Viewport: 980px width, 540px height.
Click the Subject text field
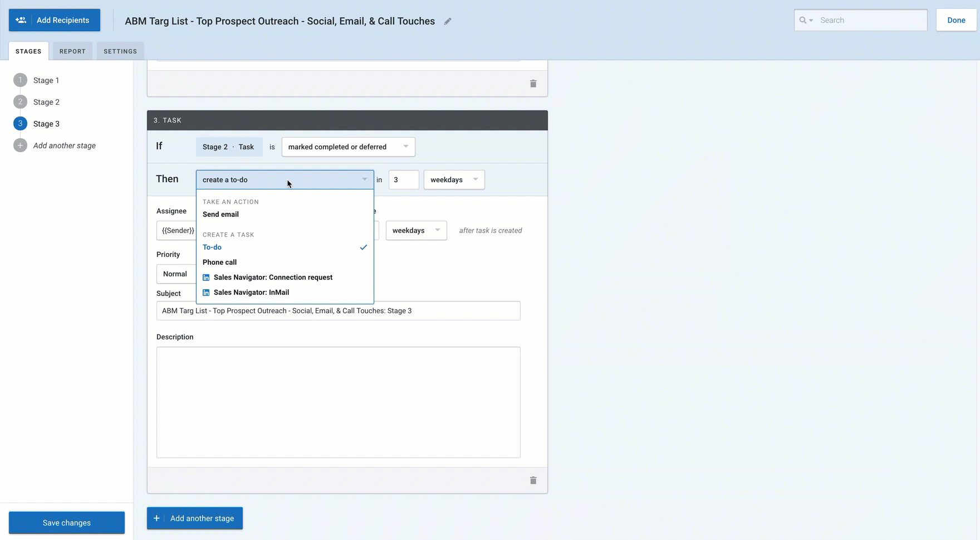pos(338,311)
